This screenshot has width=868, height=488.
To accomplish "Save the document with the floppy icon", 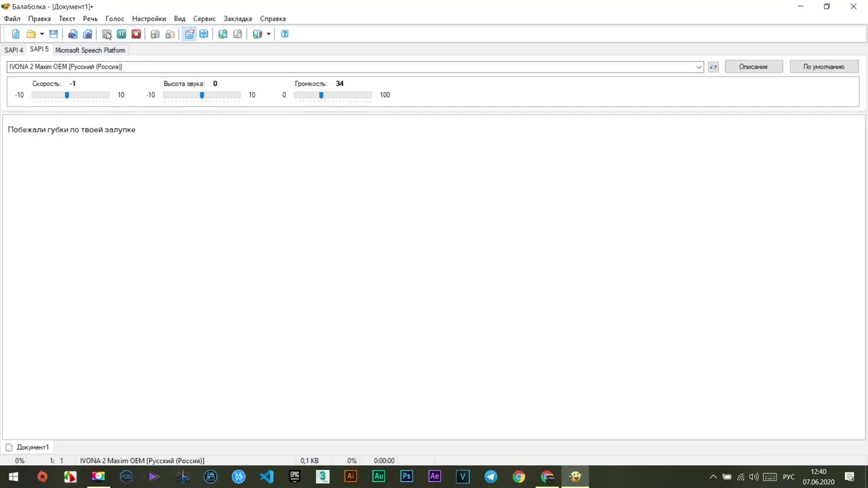I will coord(54,34).
